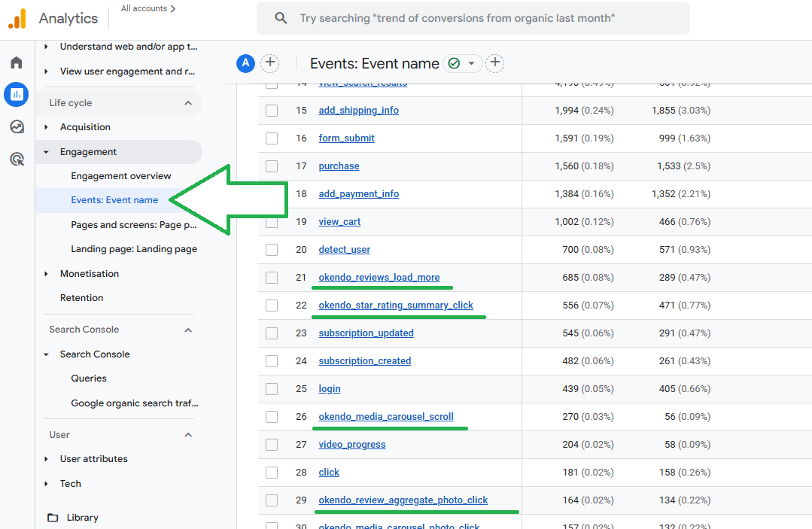Image resolution: width=812 pixels, height=529 pixels.
Task: Open the form_submit event link
Action: (346, 138)
